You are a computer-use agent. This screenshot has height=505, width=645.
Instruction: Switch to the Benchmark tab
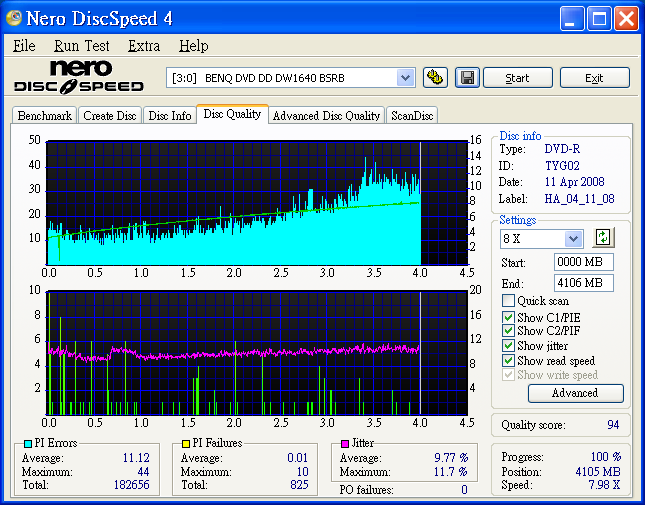(x=44, y=116)
